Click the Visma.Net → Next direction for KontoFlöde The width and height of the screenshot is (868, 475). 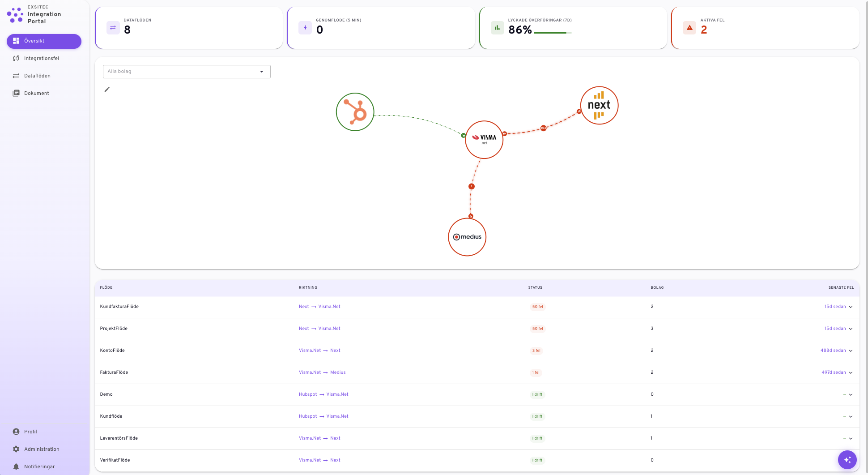(x=319, y=351)
